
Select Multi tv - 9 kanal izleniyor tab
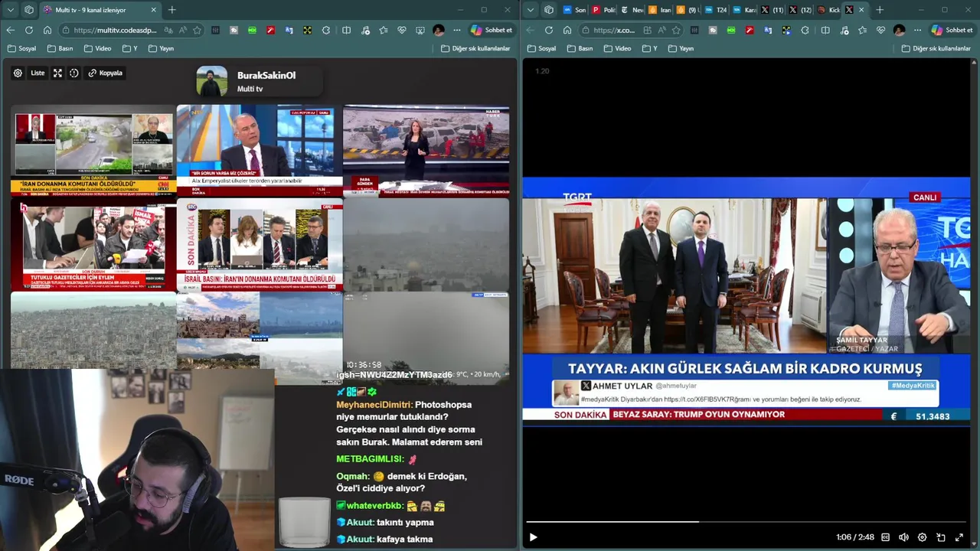pyautogui.click(x=100, y=10)
